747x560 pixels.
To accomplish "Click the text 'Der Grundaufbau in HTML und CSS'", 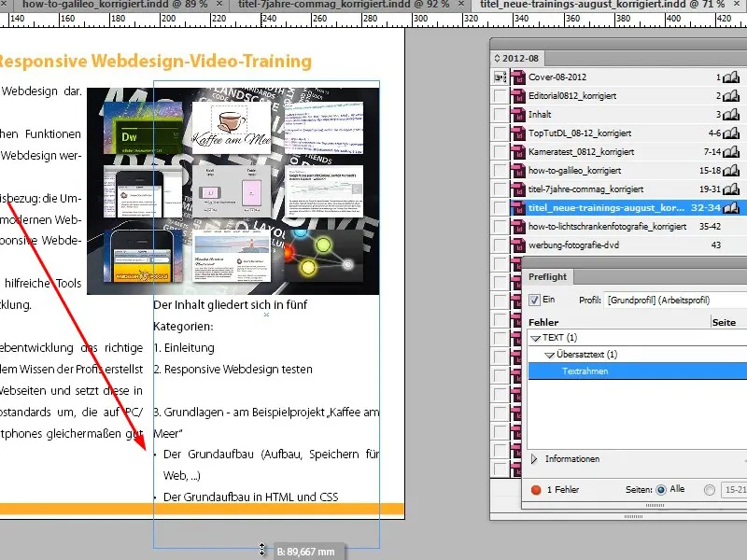I will click(x=250, y=497).
